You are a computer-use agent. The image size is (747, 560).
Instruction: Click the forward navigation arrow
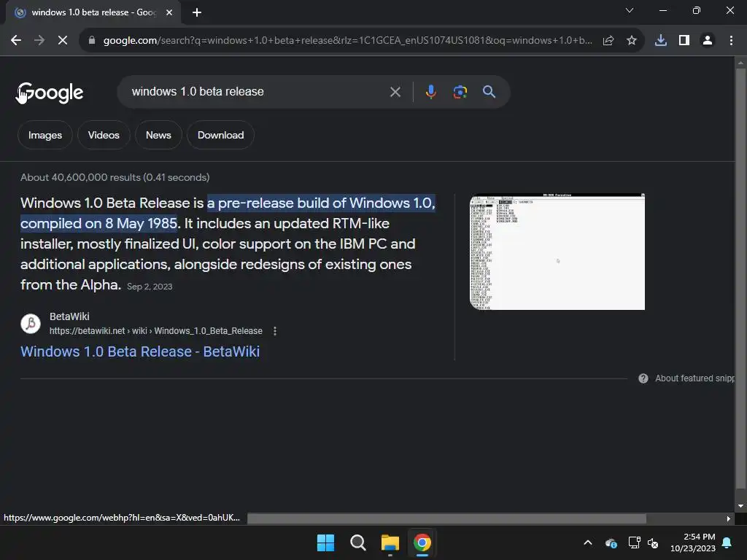pyautogui.click(x=39, y=41)
